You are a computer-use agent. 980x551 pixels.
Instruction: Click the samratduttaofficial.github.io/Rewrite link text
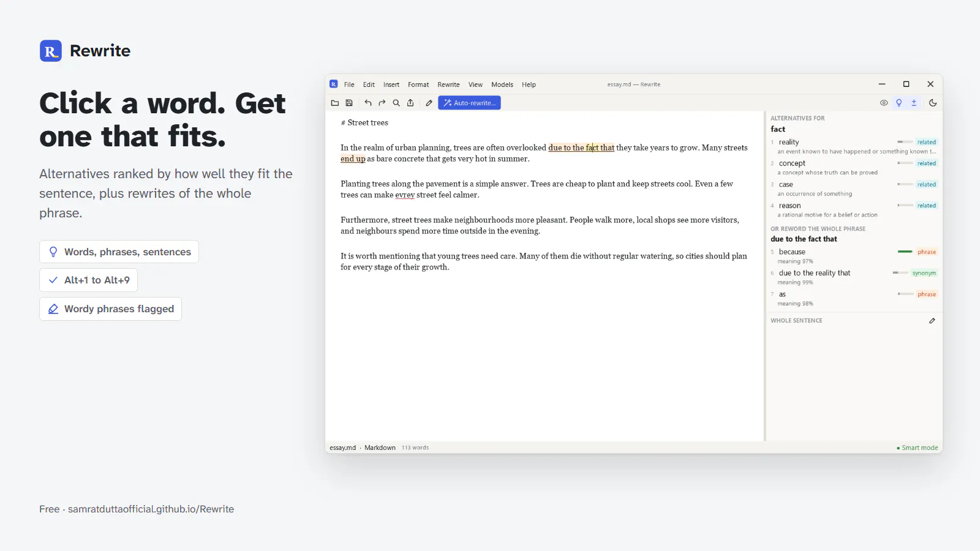pos(151,509)
